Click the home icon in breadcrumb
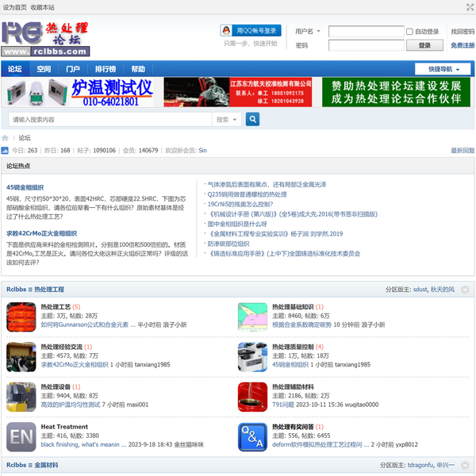This screenshot has height=476, width=476. point(6,138)
